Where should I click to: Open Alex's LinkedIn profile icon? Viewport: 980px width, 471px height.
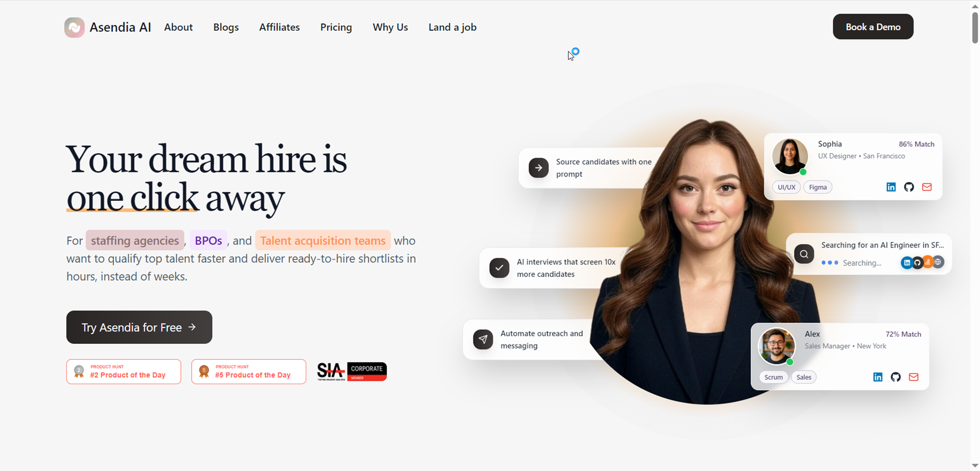click(878, 377)
